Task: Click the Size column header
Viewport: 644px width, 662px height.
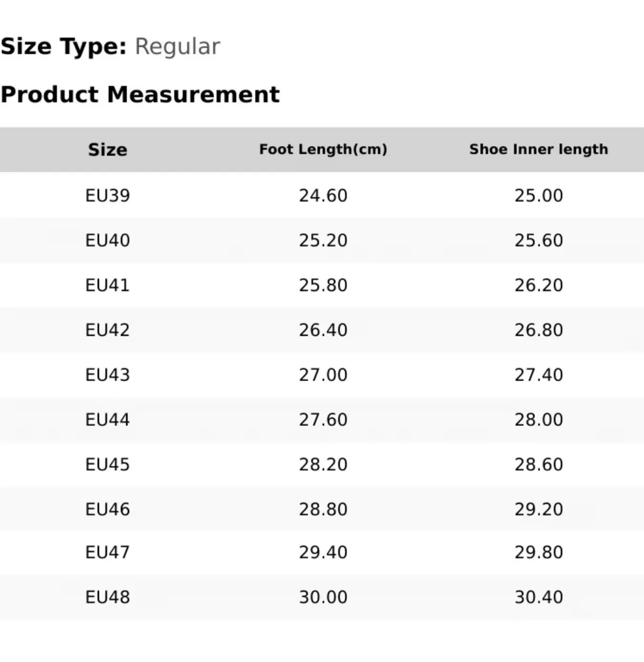Action: click(107, 150)
